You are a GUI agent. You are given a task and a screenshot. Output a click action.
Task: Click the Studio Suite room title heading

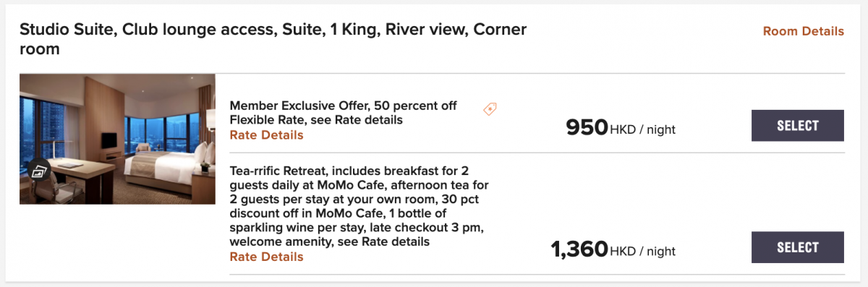(x=273, y=40)
